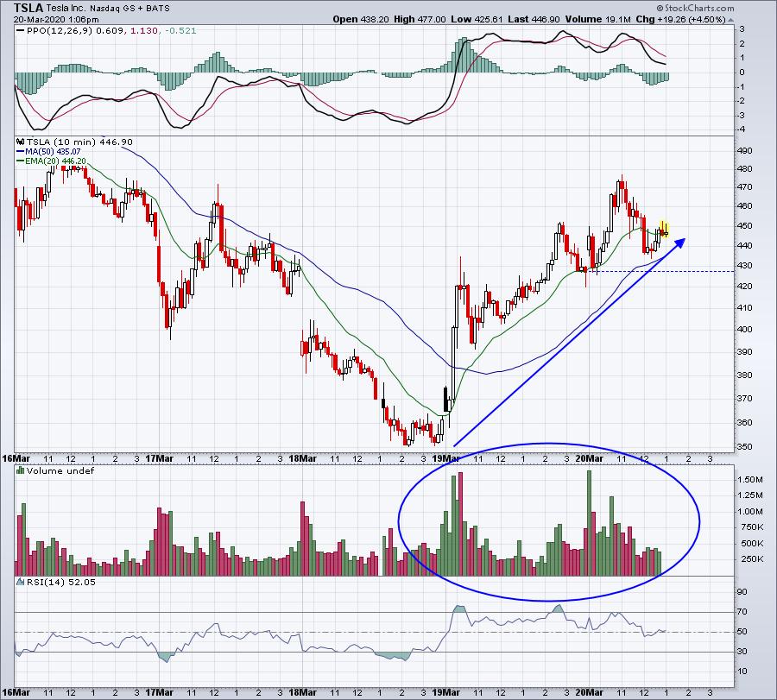Select the 18Mar date label on bottom axis

pyautogui.click(x=301, y=458)
